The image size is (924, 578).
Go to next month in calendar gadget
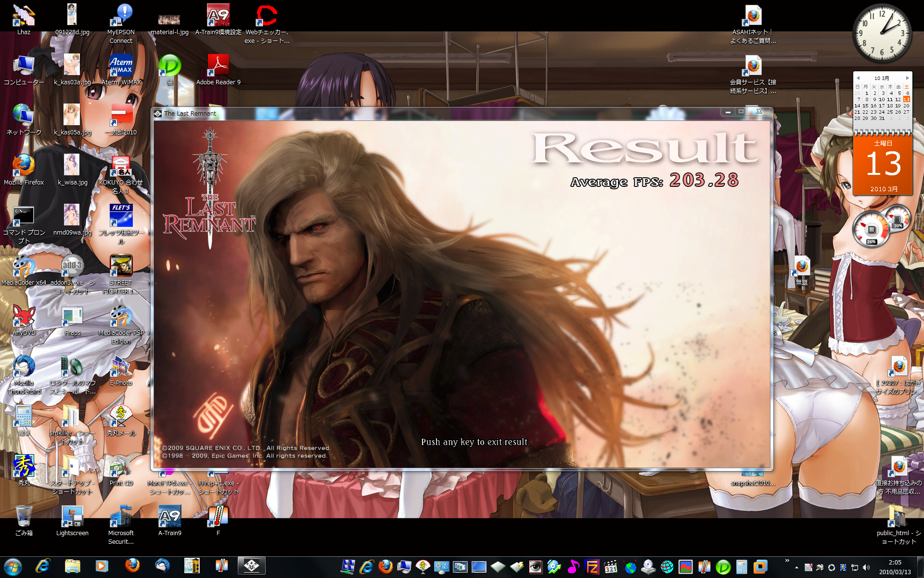click(x=907, y=78)
